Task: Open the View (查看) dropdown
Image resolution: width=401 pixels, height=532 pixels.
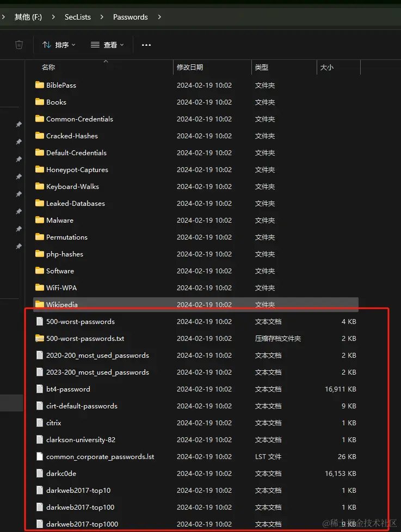Action: (107, 45)
